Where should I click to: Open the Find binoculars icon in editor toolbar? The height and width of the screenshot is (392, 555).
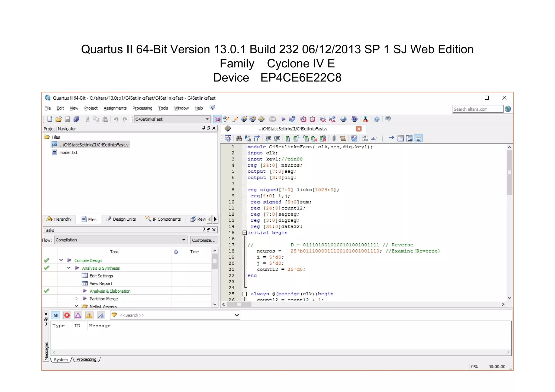point(239,139)
